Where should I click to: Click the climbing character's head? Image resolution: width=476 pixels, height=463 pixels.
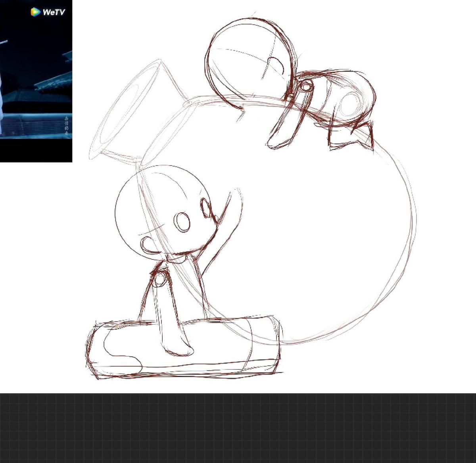click(x=248, y=58)
